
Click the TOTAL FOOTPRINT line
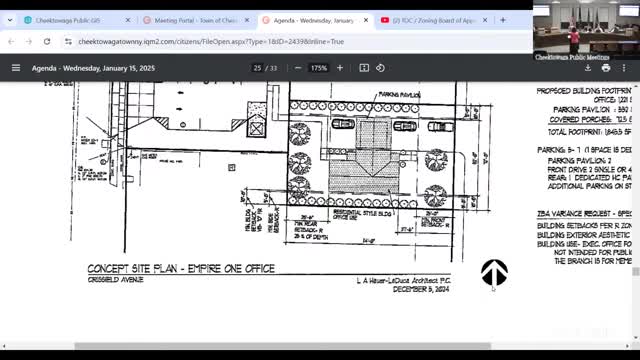pyautogui.click(x=590, y=132)
